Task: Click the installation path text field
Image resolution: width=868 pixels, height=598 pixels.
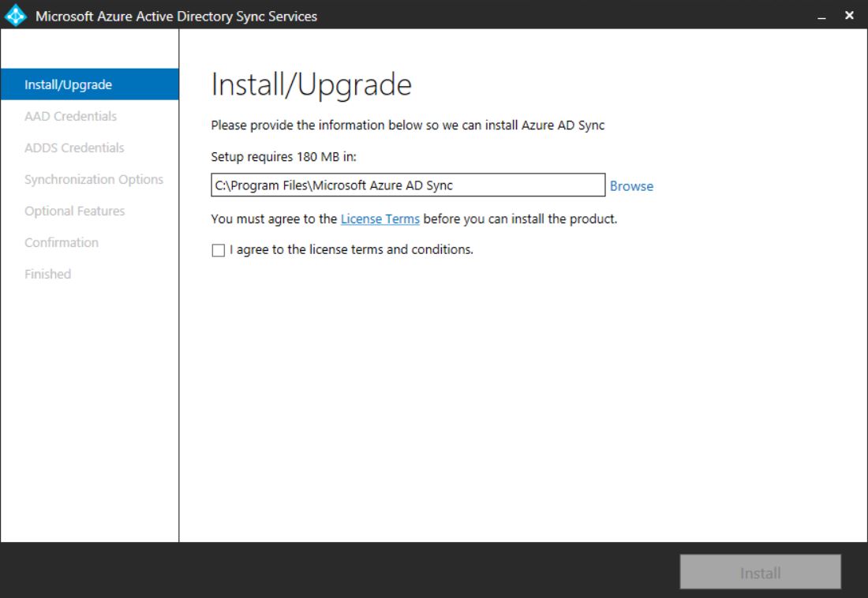Action: click(x=408, y=185)
